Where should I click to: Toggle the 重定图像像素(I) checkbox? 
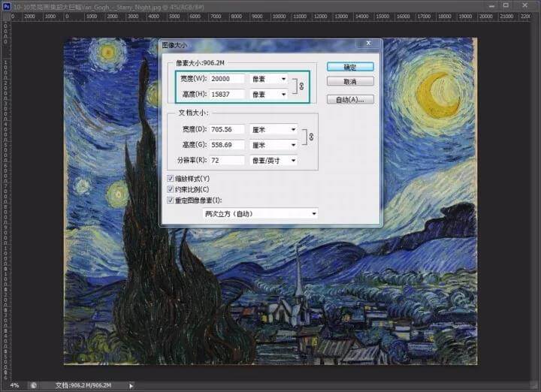170,200
